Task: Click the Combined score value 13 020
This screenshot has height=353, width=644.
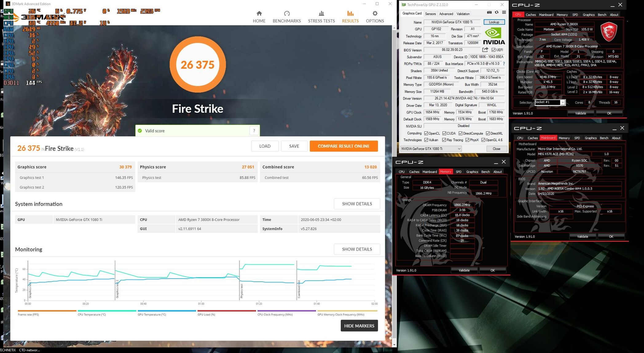Action: tap(370, 167)
